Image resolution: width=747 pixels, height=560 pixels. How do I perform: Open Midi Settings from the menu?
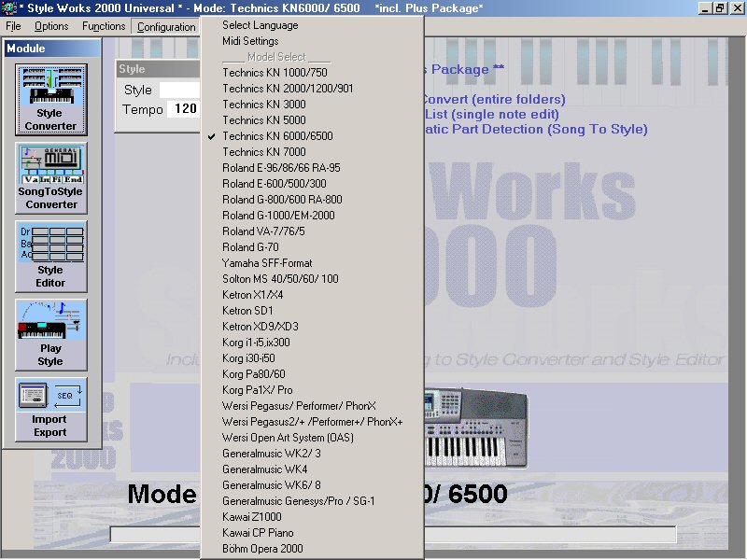click(x=312, y=41)
